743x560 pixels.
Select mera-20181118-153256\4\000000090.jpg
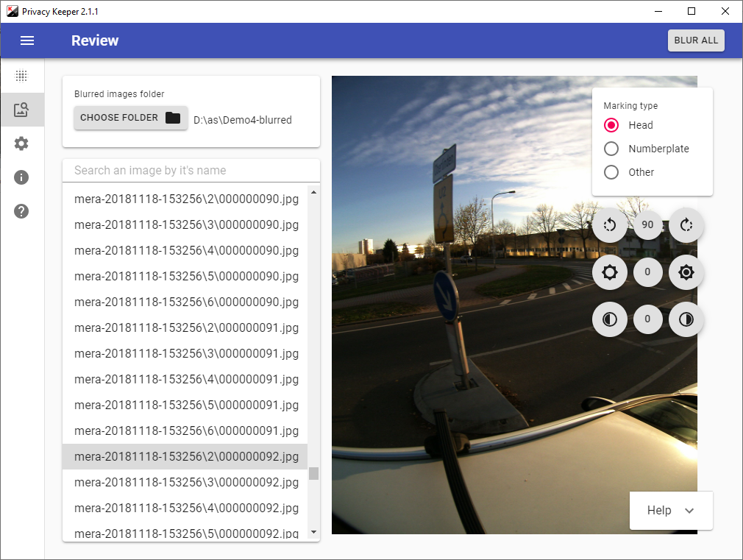pos(185,250)
